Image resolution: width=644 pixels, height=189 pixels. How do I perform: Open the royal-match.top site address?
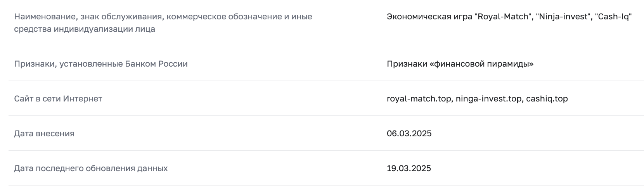click(x=419, y=98)
